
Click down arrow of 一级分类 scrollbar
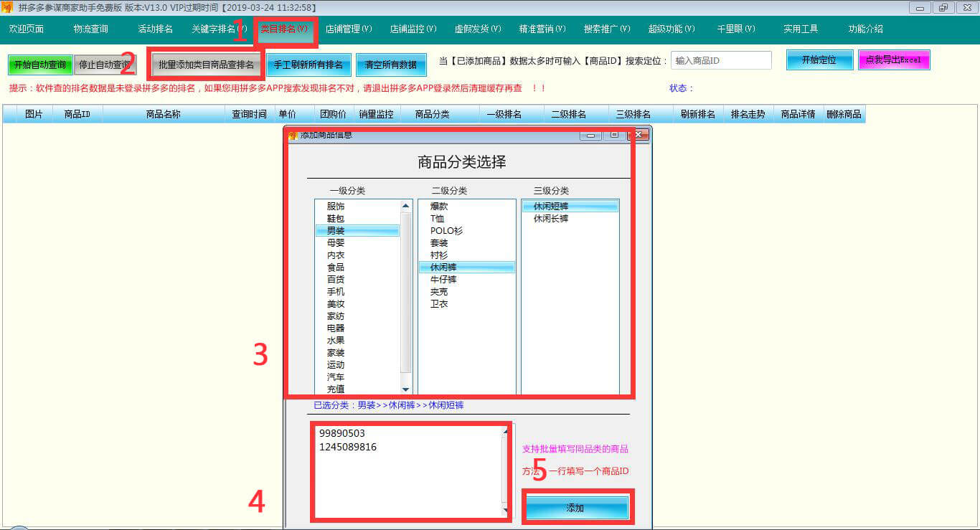[x=406, y=389]
